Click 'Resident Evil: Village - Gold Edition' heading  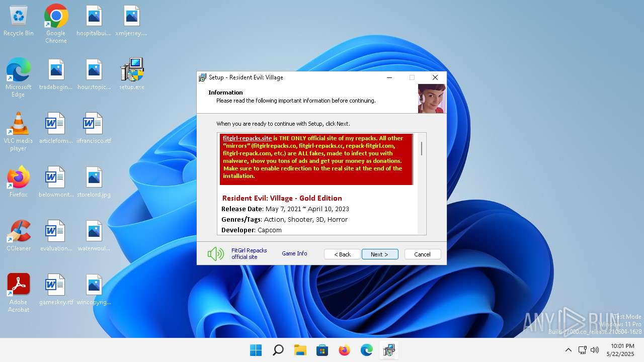pyautogui.click(x=282, y=198)
